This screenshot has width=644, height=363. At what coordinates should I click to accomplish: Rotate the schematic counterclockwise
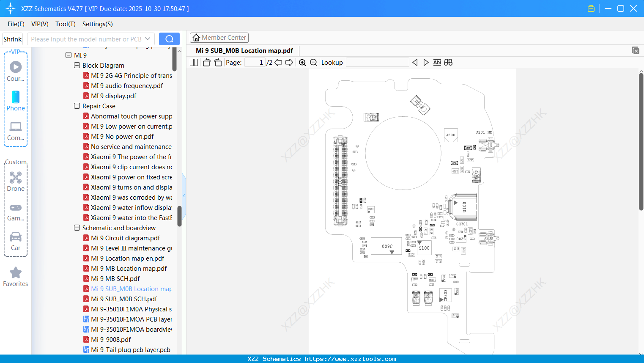[206, 62]
